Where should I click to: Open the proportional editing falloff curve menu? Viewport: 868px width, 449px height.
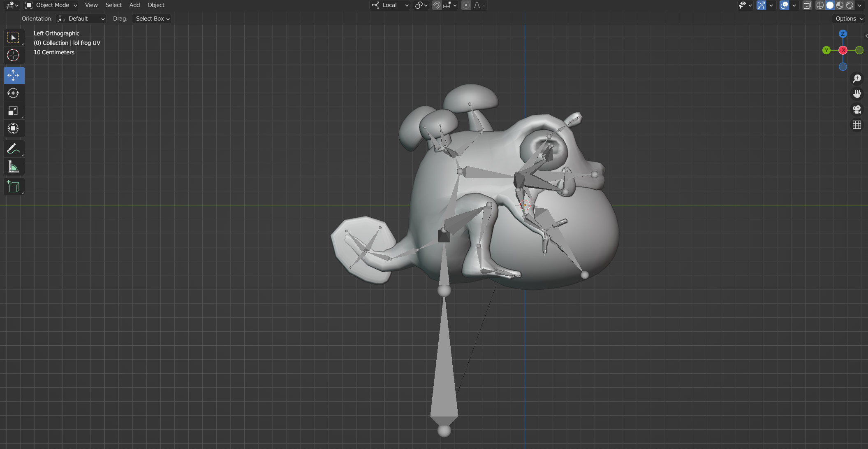pos(479,5)
